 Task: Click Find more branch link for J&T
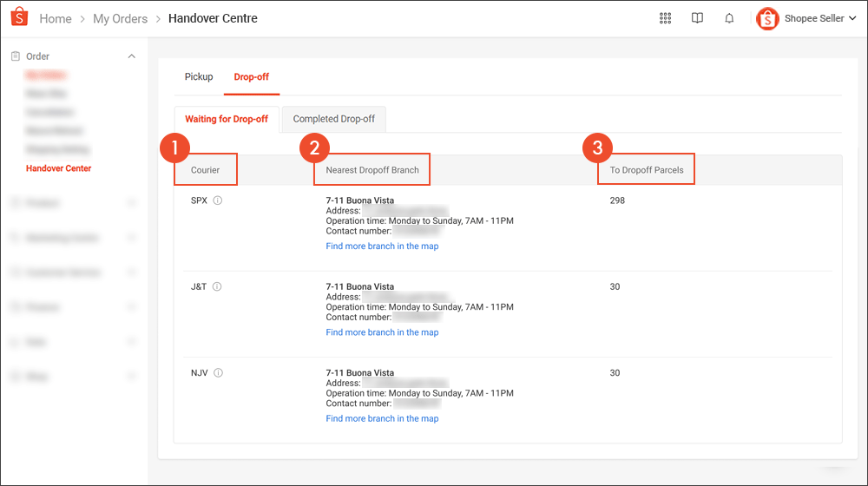(382, 332)
